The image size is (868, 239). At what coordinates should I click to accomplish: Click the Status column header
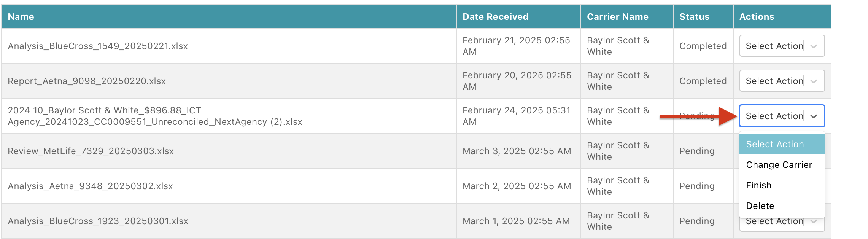(x=694, y=17)
